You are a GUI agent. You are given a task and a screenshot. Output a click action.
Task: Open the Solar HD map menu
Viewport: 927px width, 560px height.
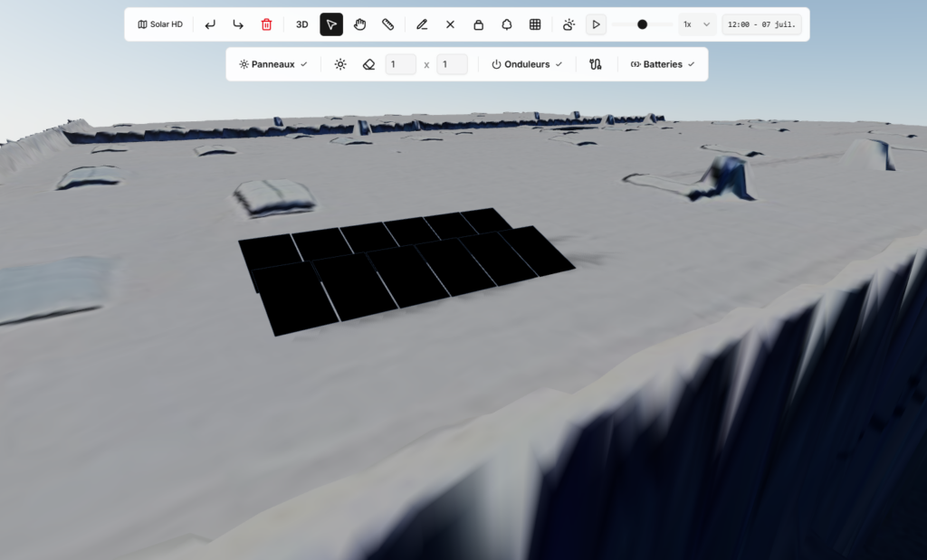pos(160,24)
